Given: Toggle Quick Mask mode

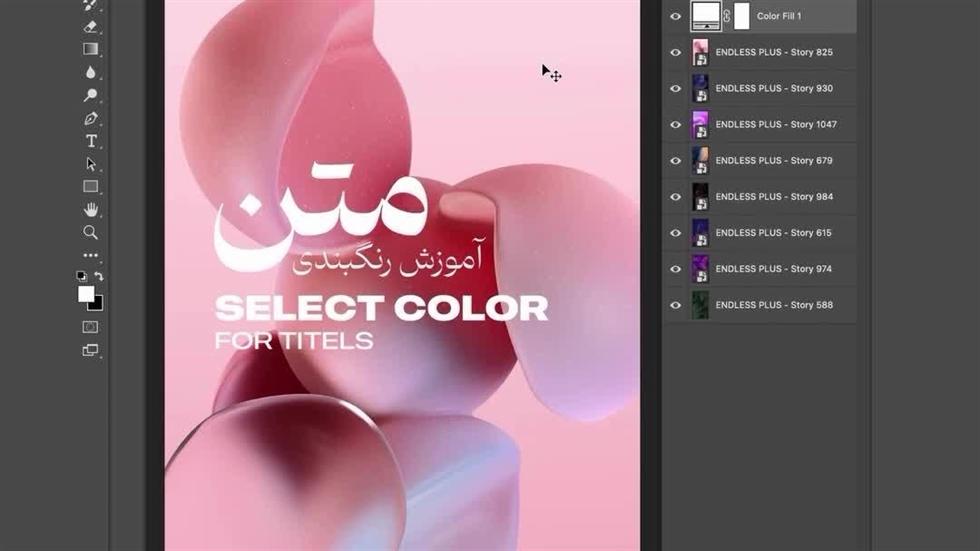Looking at the screenshot, I should coord(90,327).
